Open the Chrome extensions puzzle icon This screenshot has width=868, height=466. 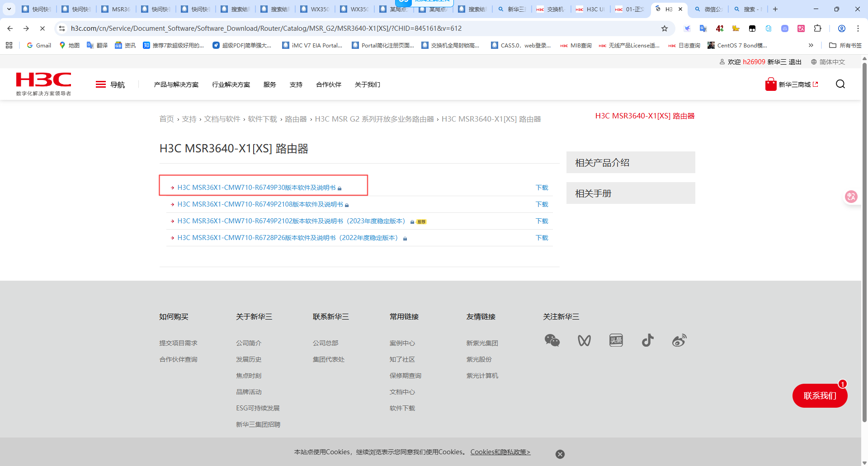817,28
